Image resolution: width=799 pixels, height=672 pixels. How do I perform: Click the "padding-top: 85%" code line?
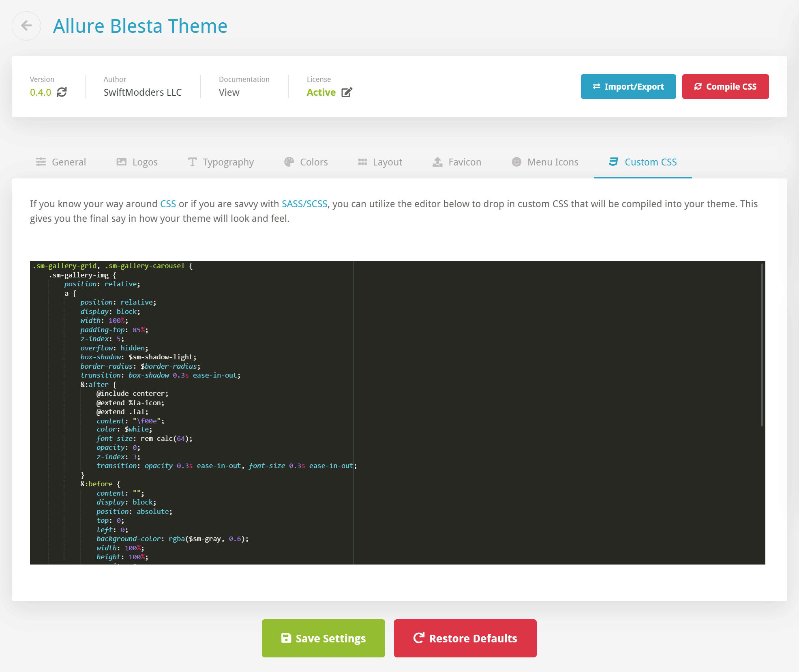tap(114, 330)
